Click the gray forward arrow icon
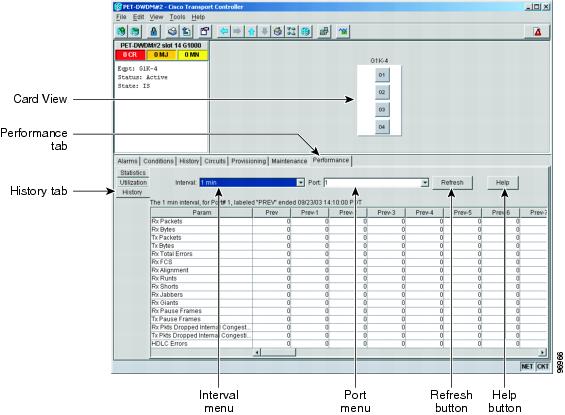 pyautogui.click(x=237, y=32)
